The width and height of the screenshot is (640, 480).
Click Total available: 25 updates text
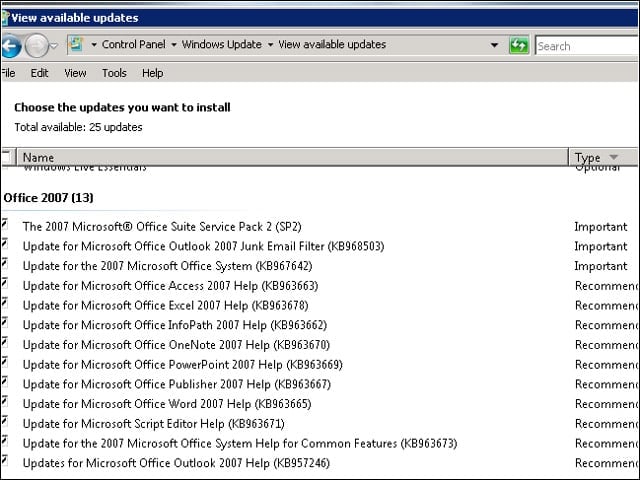click(78, 127)
